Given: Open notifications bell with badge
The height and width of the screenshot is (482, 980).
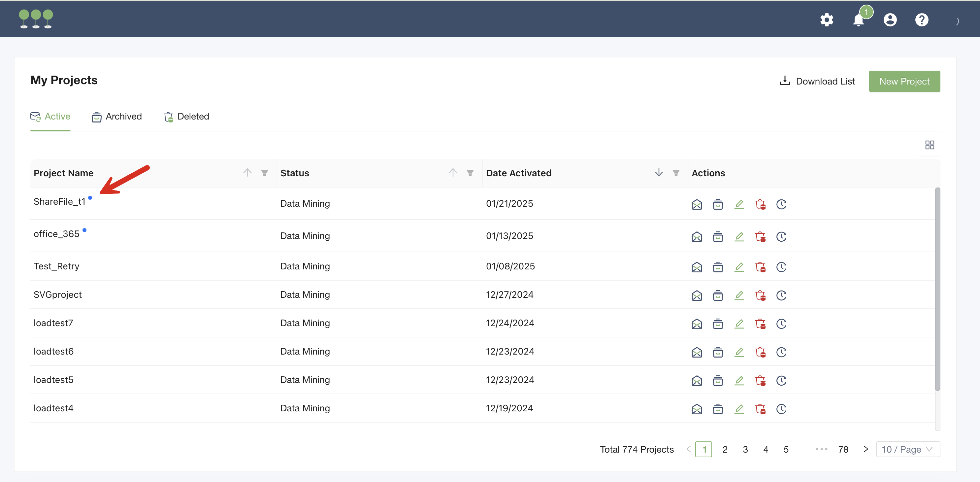Looking at the screenshot, I should click(858, 20).
